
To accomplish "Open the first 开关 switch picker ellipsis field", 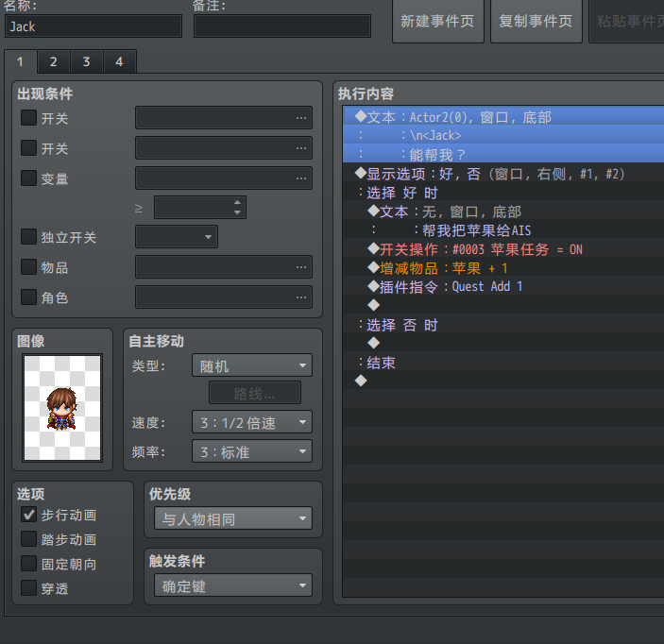I will pyautogui.click(x=224, y=118).
